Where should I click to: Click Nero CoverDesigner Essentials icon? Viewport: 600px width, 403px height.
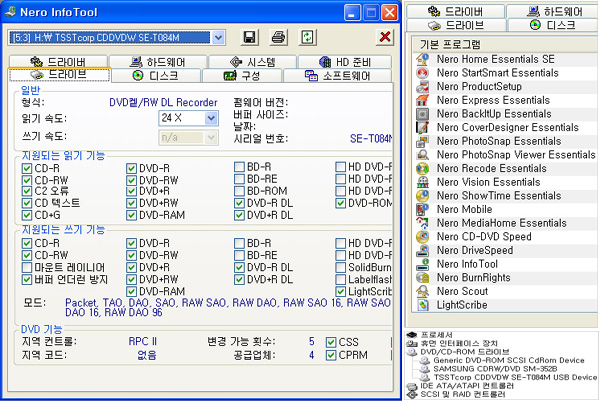[422, 127]
